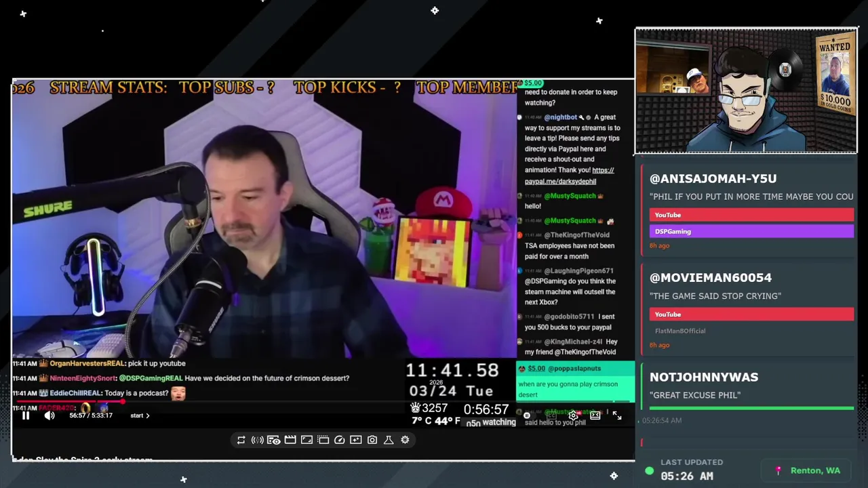Click the film strip icon in toolbar
Screen dimensions: 868x488
323,440
